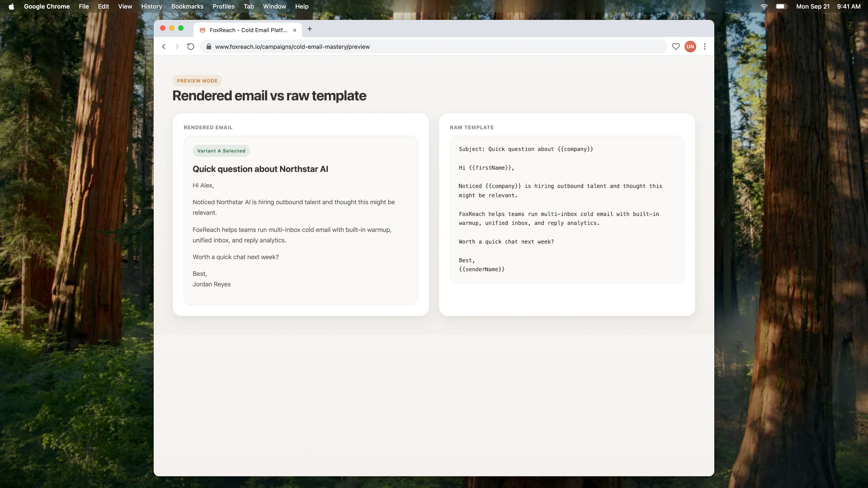This screenshot has width=868, height=488.
Task: Click the FoxReach fox favicon
Action: (x=202, y=30)
